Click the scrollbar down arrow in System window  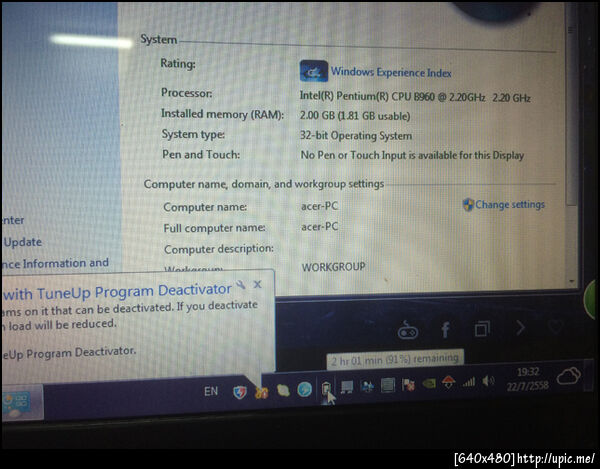click(572, 282)
